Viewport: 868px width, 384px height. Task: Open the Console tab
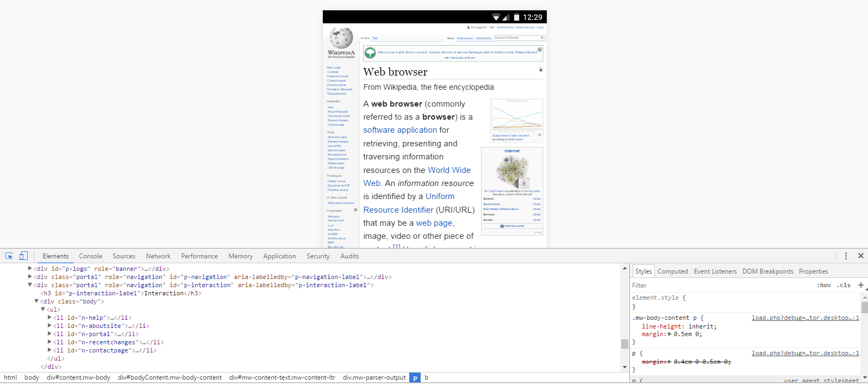(x=90, y=256)
